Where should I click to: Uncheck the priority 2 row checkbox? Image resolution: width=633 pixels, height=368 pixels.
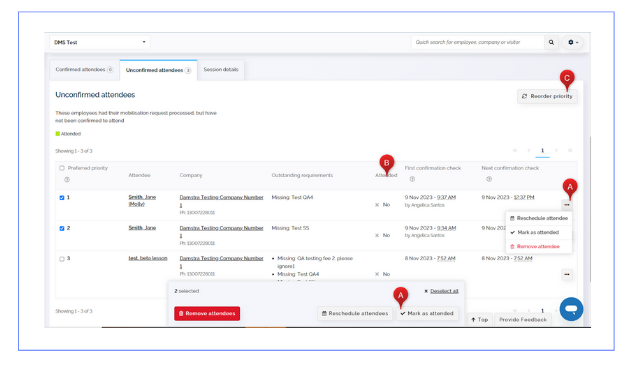click(x=62, y=228)
